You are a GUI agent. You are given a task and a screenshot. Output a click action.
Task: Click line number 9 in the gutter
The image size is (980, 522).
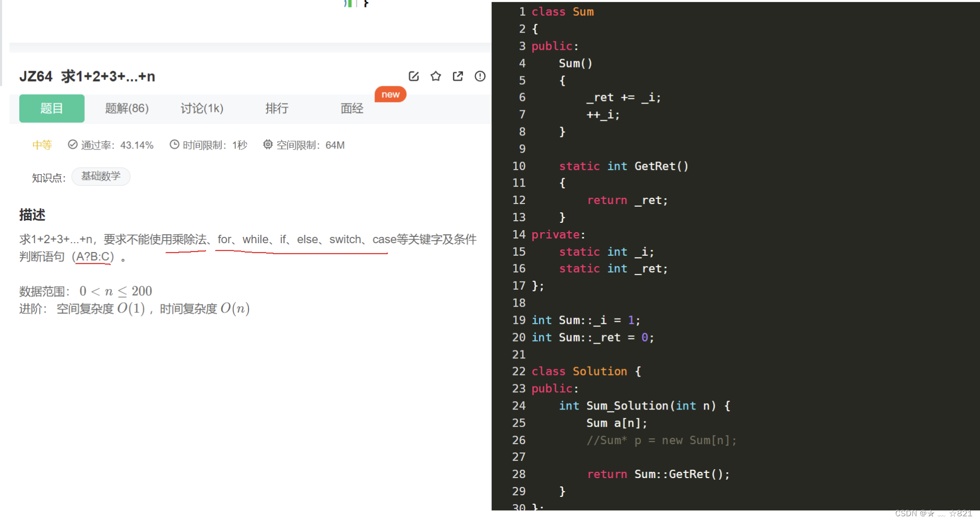[522, 149]
